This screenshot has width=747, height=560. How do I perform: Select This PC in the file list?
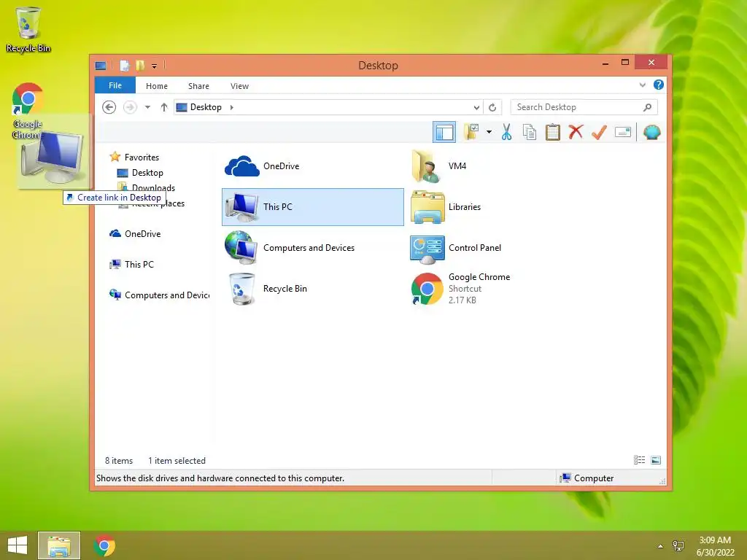(312, 206)
